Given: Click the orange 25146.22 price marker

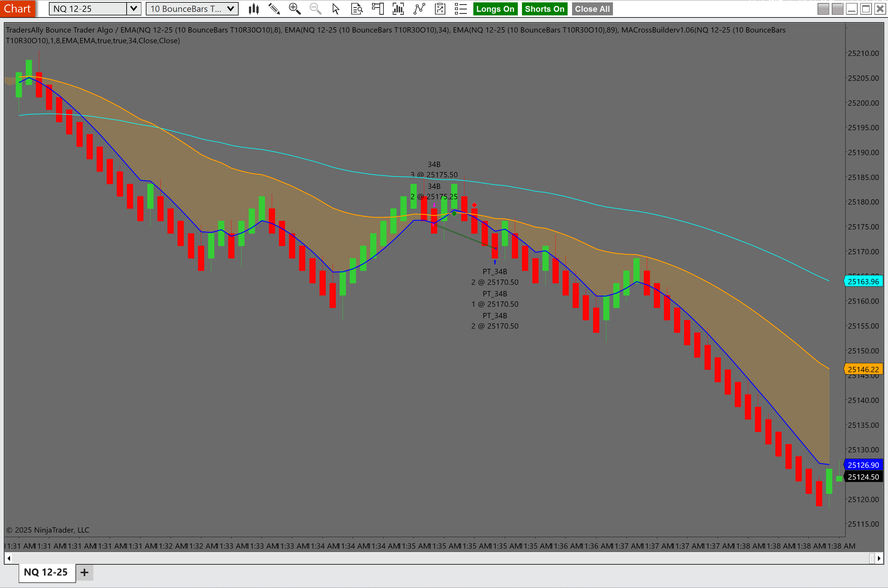Looking at the screenshot, I should [863, 369].
